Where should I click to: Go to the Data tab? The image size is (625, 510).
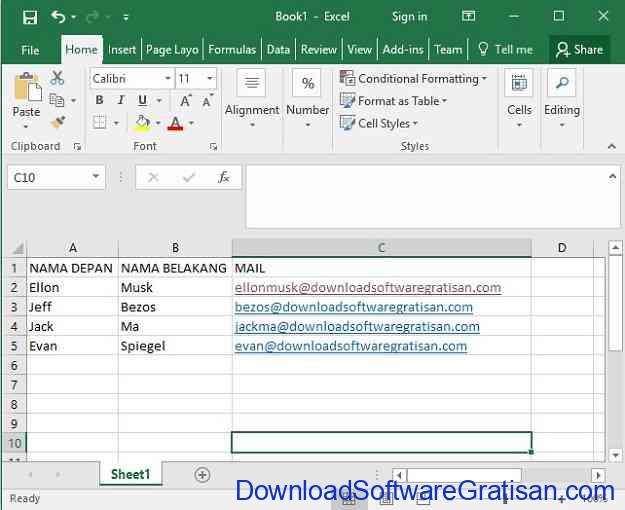coord(278,50)
